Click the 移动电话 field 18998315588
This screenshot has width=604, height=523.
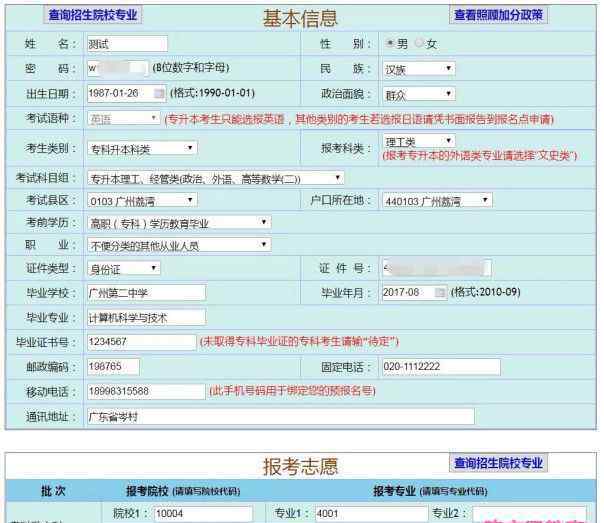147,391
